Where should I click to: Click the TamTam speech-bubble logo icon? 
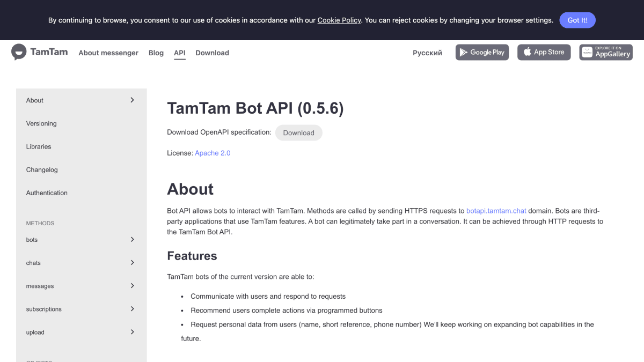19,52
